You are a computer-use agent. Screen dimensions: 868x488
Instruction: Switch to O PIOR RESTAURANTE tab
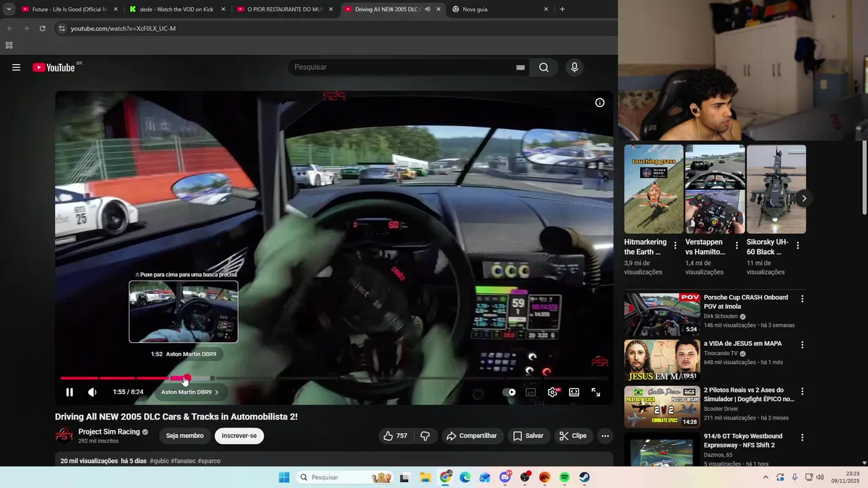tap(285, 9)
